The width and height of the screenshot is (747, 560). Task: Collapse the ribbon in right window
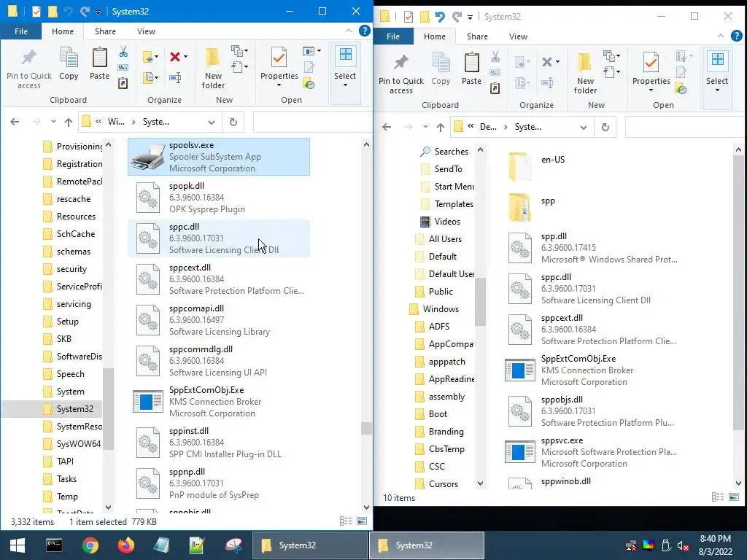(x=721, y=36)
